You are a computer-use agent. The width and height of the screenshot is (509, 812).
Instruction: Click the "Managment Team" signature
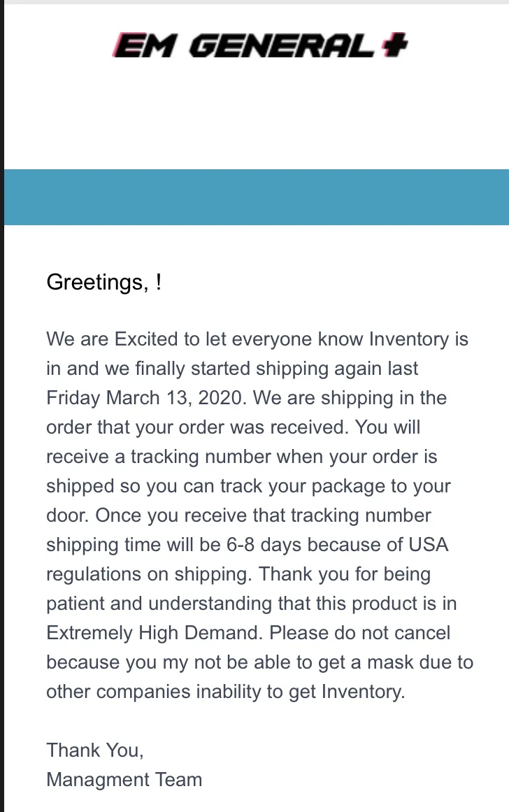(124, 779)
